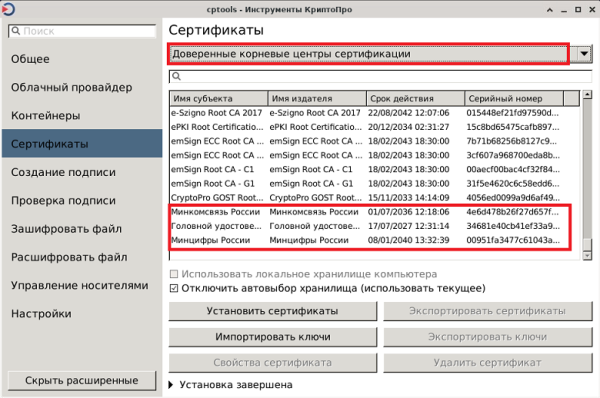
Task: Click the certificate filter magnifier icon
Action: click(176, 76)
